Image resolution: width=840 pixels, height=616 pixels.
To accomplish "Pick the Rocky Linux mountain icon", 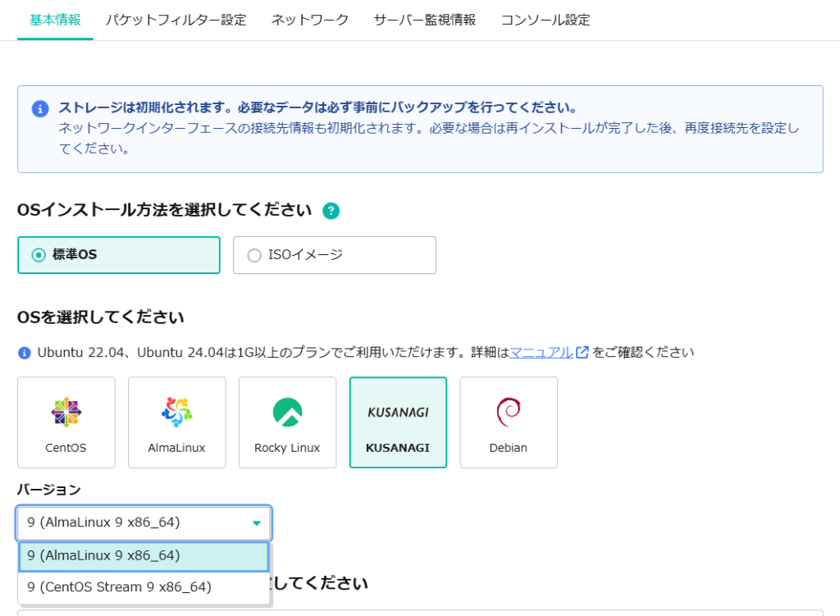I will (287, 412).
